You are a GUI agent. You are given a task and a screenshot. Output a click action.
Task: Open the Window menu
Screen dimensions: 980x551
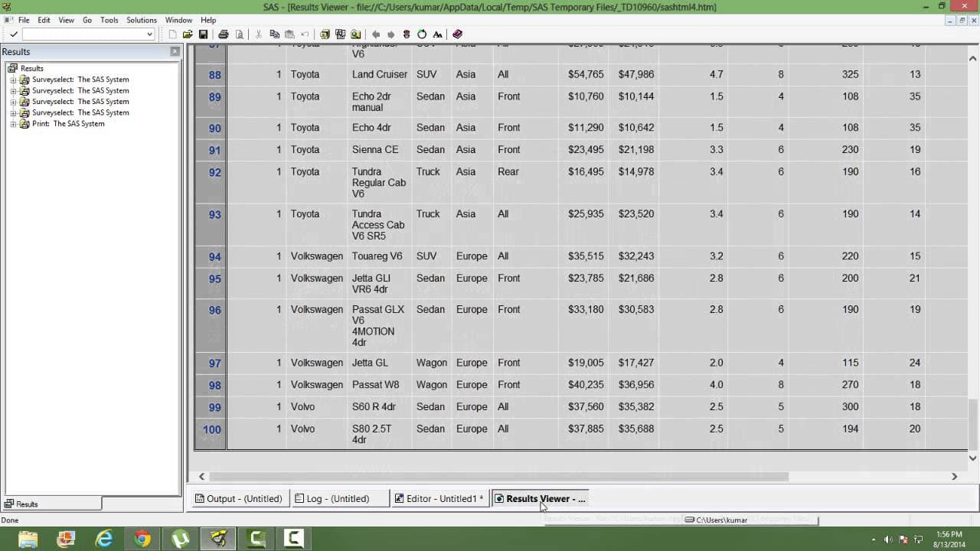(x=179, y=20)
